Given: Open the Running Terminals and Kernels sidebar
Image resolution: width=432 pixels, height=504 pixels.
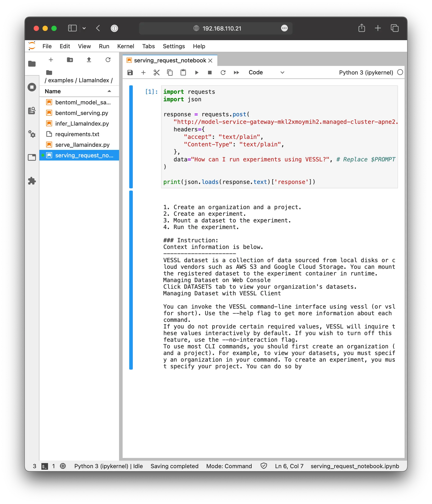Looking at the screenshot, I should (32, 87).
